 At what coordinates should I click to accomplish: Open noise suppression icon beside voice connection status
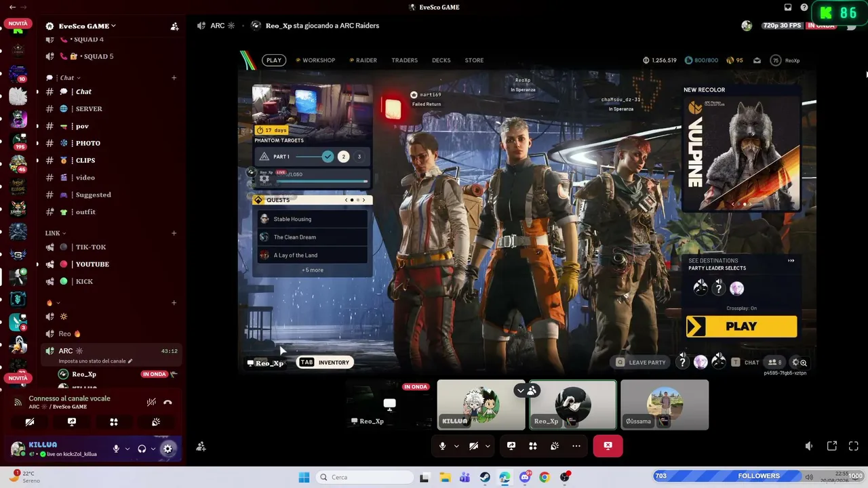point(151,403)
